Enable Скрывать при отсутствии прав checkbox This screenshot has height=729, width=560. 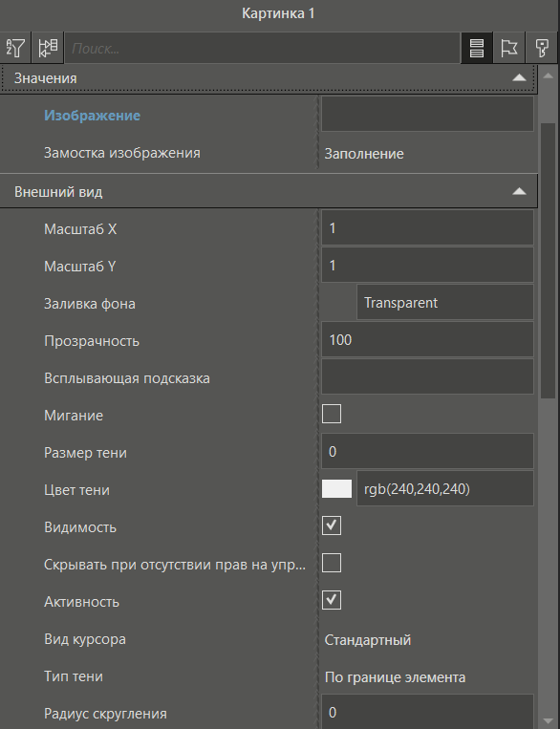coord(332,563)
